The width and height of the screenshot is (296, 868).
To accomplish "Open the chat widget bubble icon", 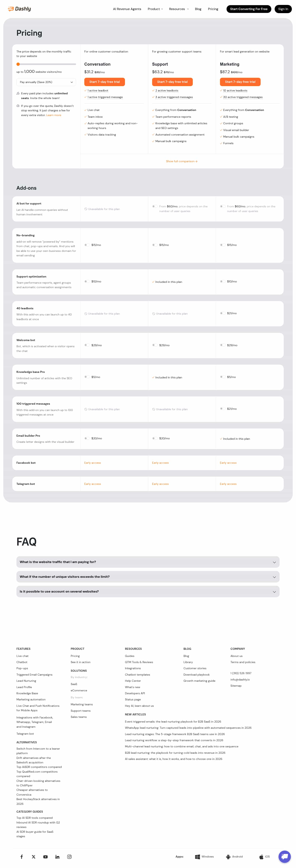I will [284, 856].
